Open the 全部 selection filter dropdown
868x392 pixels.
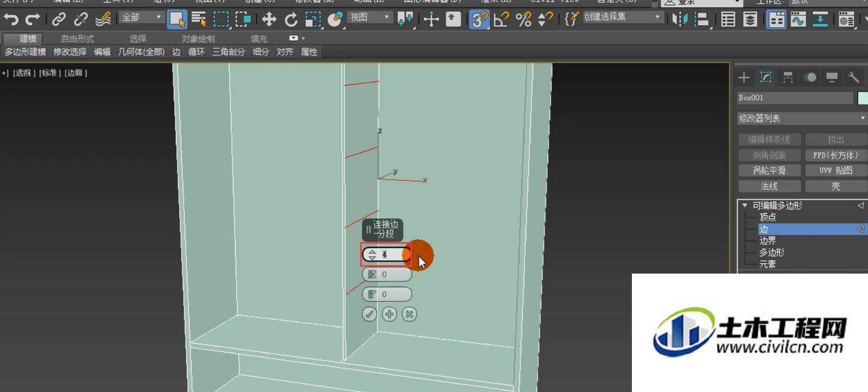[x=141, y=17]
